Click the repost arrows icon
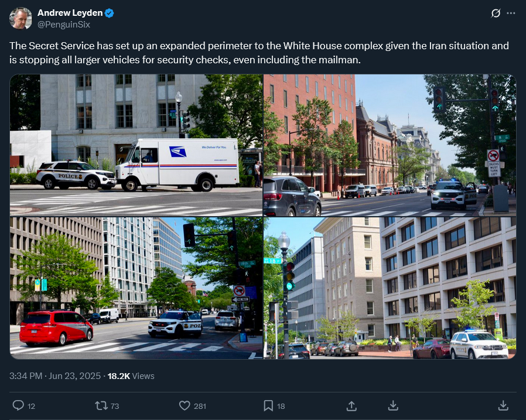This screenshot has height=420, width=526. [101, 405]
